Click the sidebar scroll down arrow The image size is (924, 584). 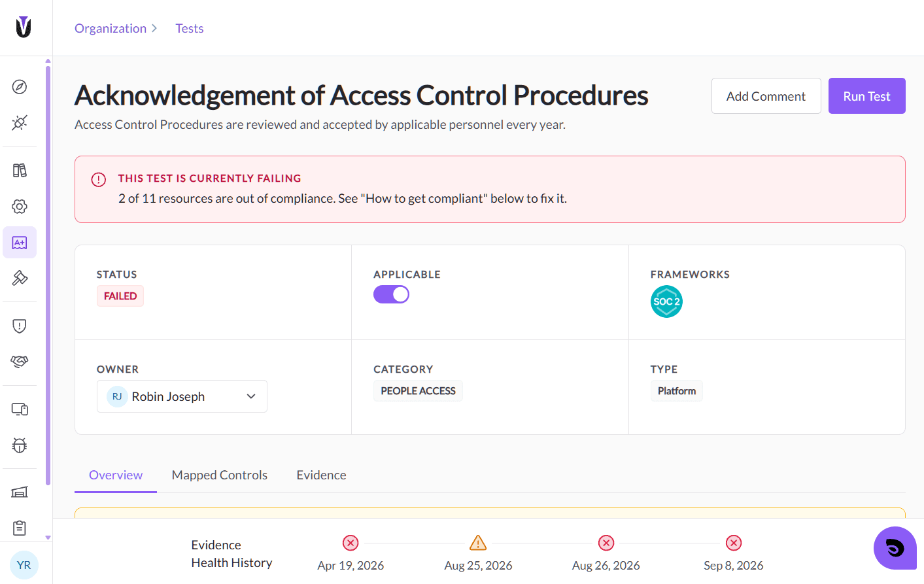tap(48, 538)
